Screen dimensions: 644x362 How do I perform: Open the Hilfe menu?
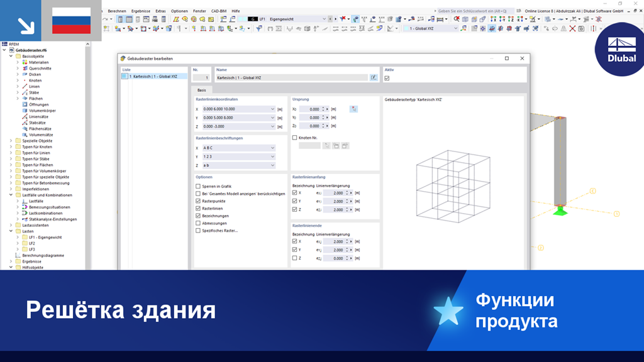pyautogui.click(x=235, y=11)
